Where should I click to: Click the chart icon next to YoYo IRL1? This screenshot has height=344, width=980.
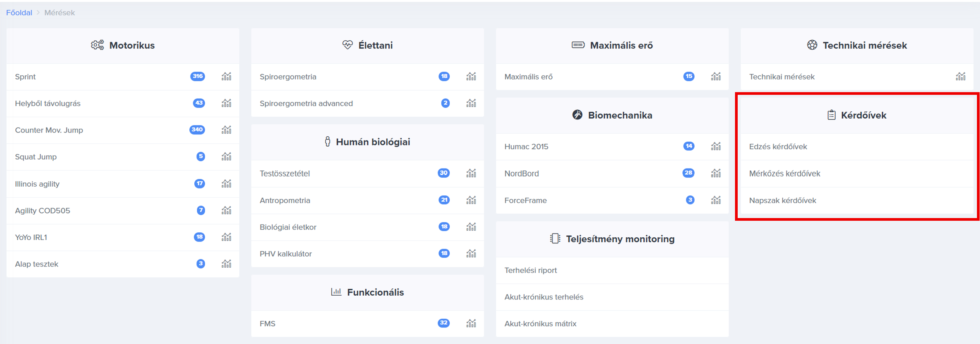(x=226, y=237)
